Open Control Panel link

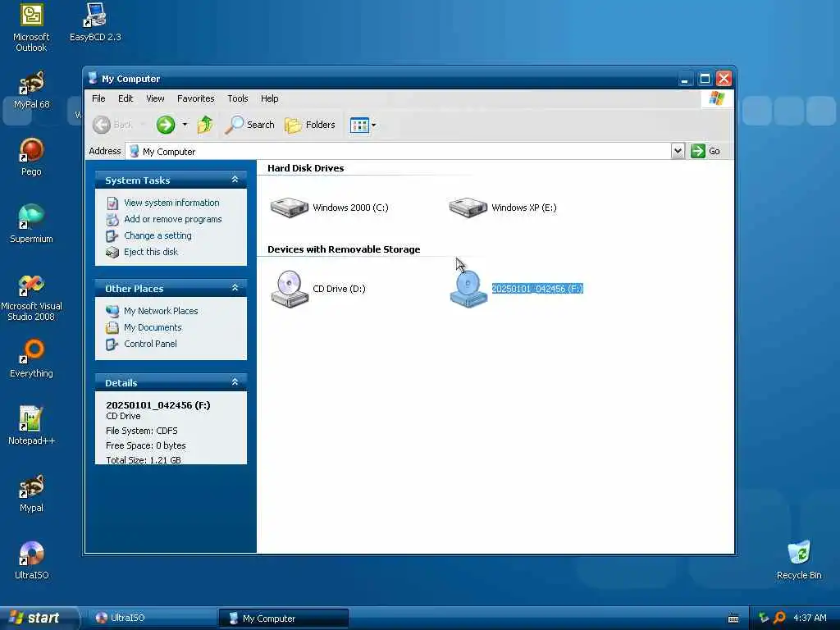pos(150,344)
